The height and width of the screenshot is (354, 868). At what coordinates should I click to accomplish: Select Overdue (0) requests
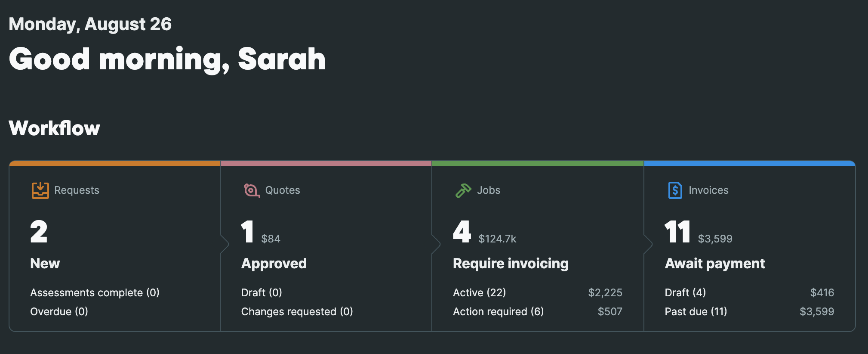(x=59, y=312)
